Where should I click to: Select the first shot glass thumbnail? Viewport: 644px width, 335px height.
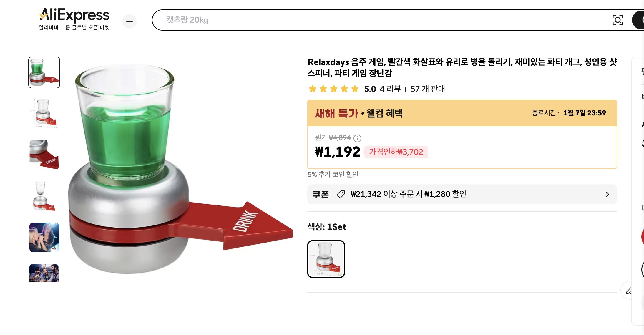tap(44, 72)
